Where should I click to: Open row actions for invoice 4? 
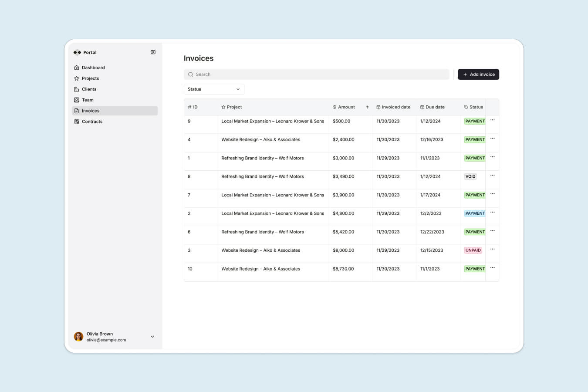click(492, 139)
